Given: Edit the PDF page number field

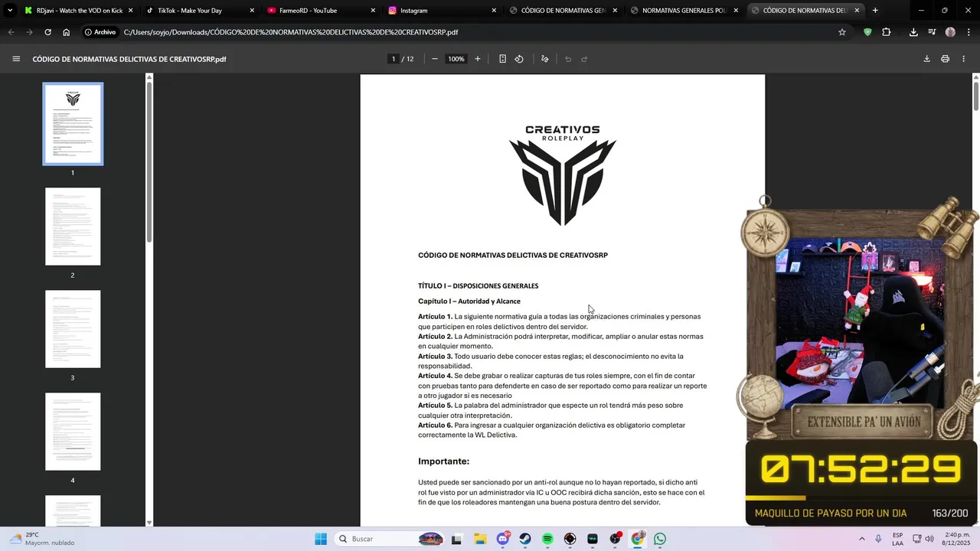Looking at the screenshot, I should coord(394,59).
